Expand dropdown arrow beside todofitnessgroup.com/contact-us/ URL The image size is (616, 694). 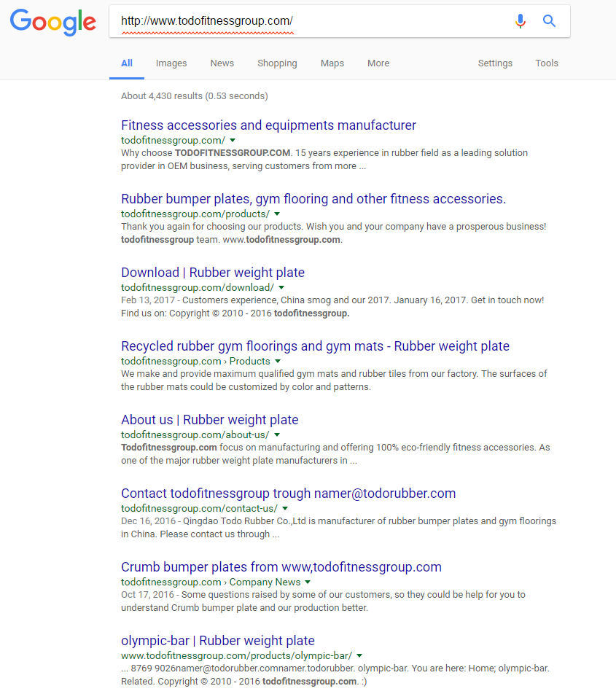[285, 509]
